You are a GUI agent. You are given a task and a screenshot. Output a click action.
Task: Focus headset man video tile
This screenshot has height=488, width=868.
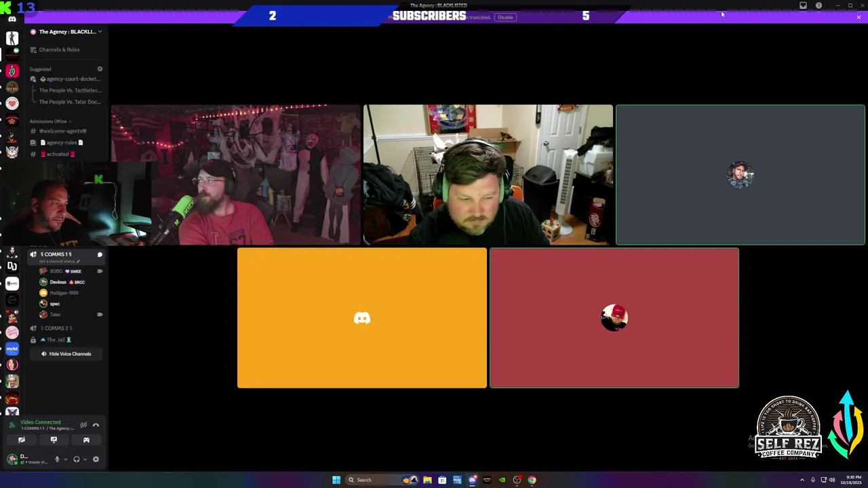point(488,175)
